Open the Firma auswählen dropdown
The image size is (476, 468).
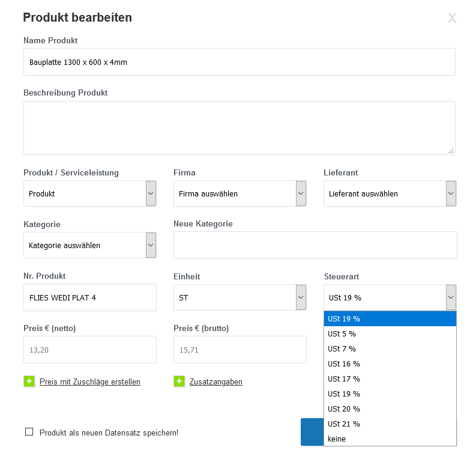[240, 193]
